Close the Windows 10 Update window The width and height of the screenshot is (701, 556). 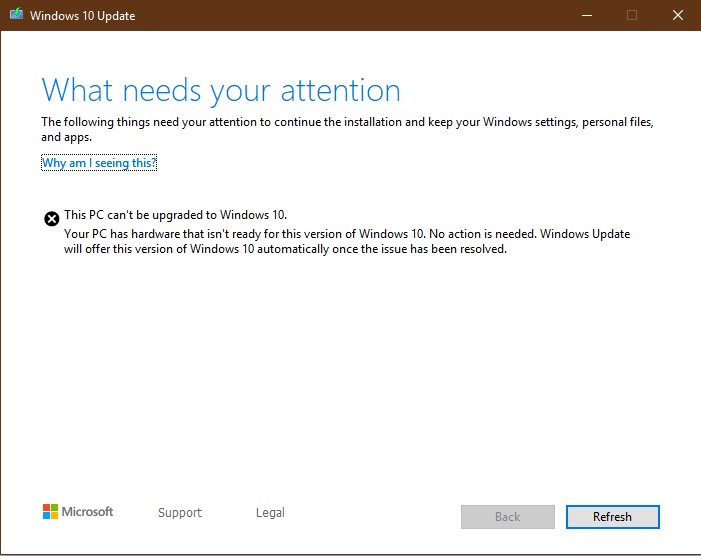click(678, 15)
